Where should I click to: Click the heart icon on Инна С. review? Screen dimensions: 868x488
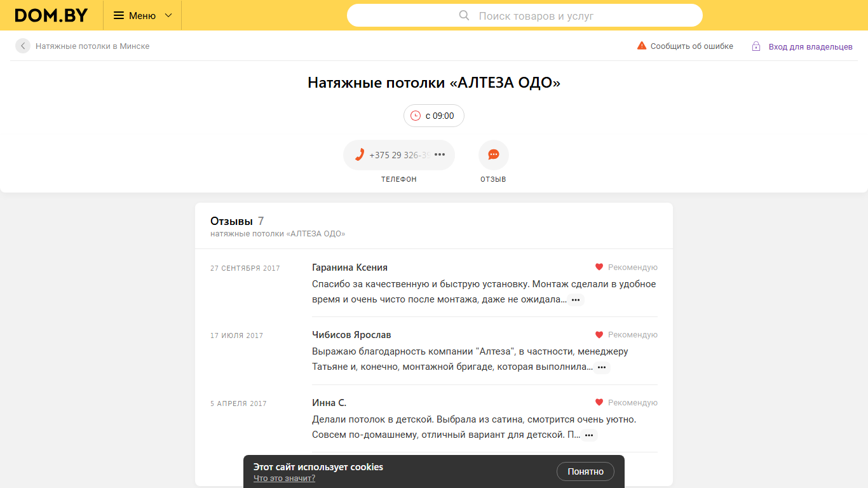tap(599, 402)
